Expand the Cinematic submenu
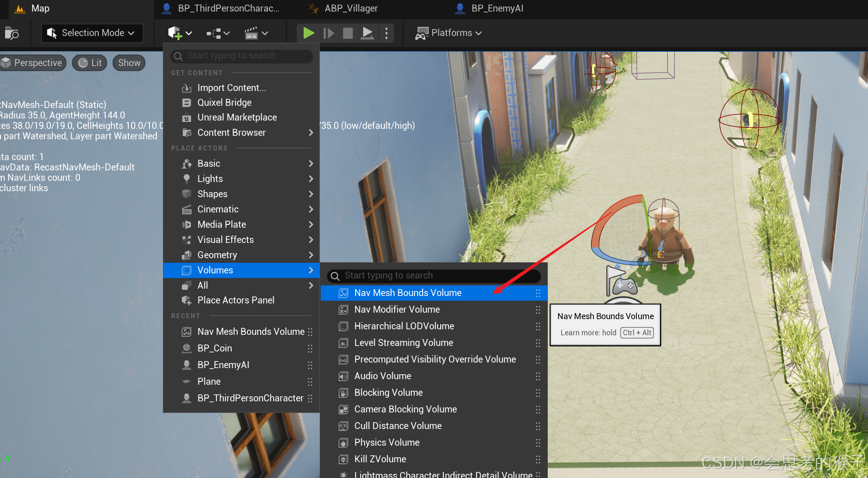The height and width of the screenshot is (478, 868). (241, 209)
